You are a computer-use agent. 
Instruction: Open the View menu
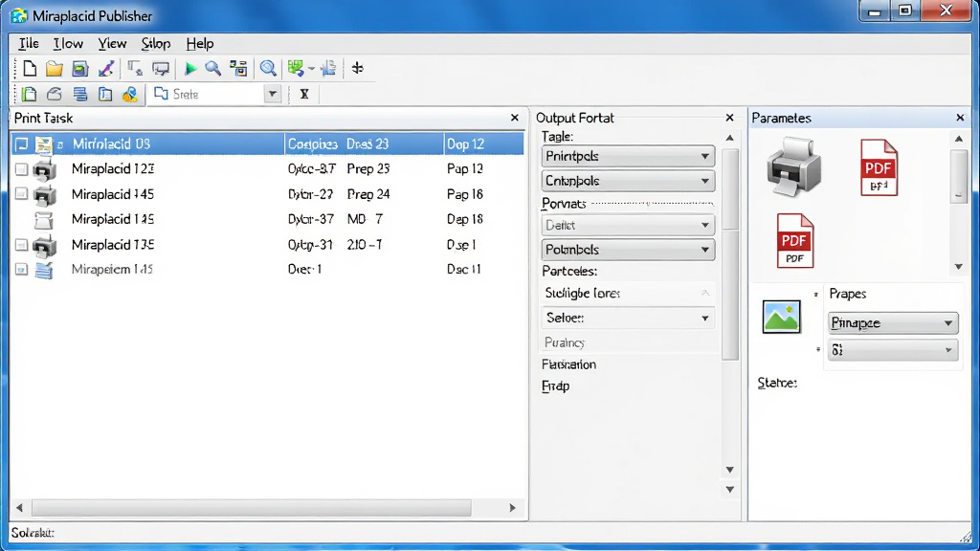[x=113, y=44]
